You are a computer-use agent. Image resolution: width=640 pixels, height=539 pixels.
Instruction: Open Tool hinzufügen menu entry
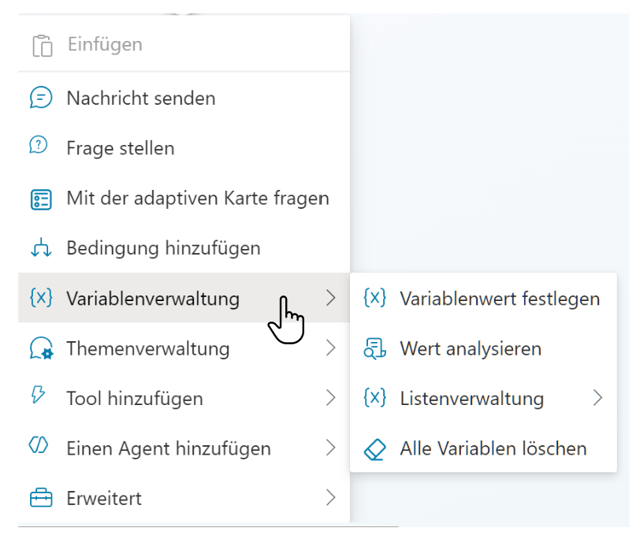click(184, 398)
